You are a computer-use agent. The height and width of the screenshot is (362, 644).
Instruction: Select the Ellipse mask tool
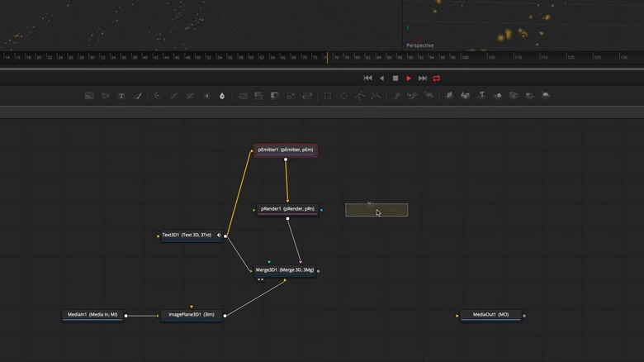point(343,96)
